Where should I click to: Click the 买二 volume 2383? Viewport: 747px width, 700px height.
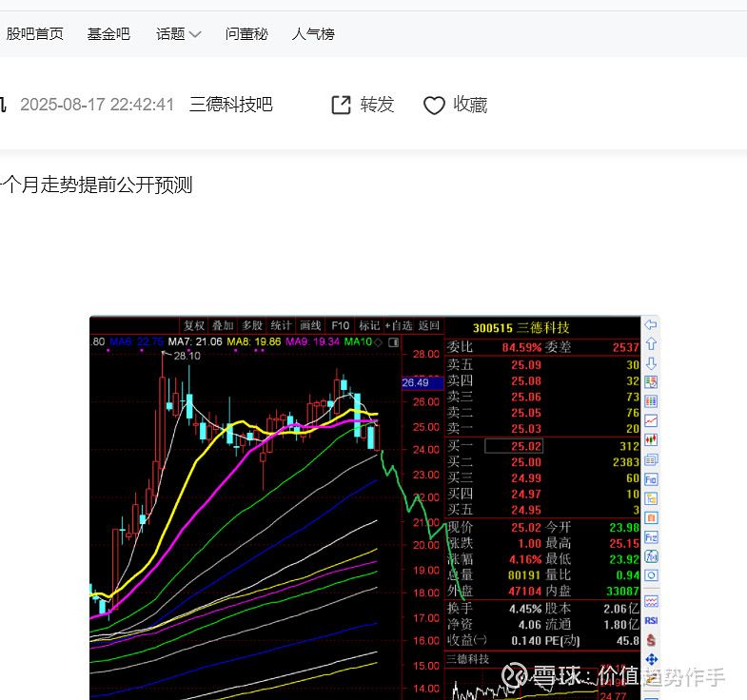[x=626, y=462]
